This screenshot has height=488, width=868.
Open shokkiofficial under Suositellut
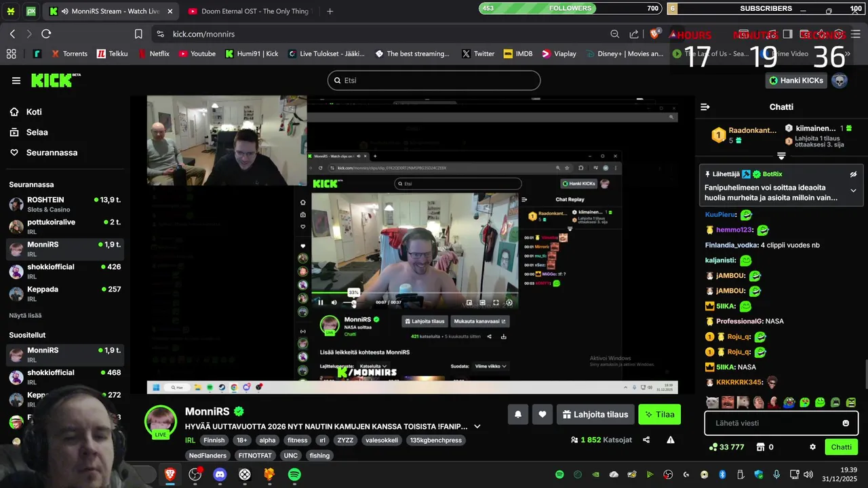pyautogui.click(x=65, y=377)
